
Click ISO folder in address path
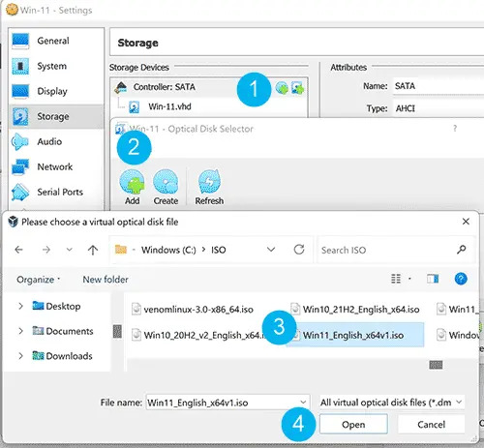(219, 250)
